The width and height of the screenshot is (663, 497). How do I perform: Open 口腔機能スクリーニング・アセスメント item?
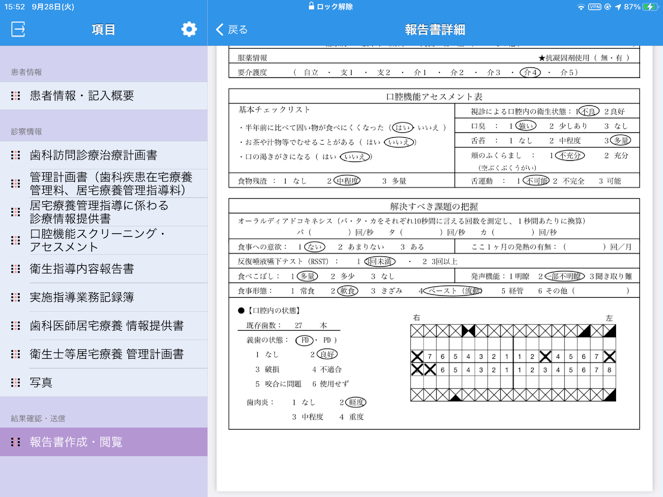pyautogui.click(x=104, y=240)
